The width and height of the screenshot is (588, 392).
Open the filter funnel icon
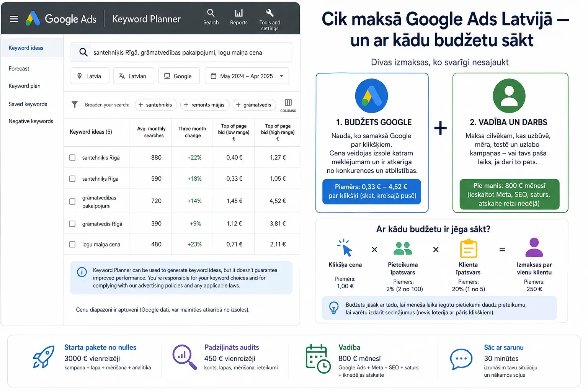click(75, 104)
